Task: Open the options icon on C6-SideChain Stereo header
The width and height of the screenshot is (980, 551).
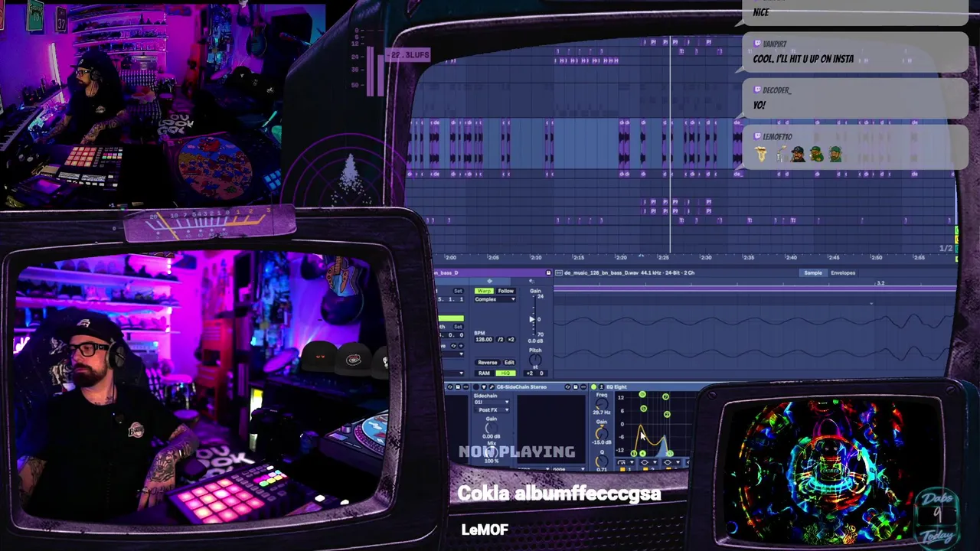Action: click(583, 387)
